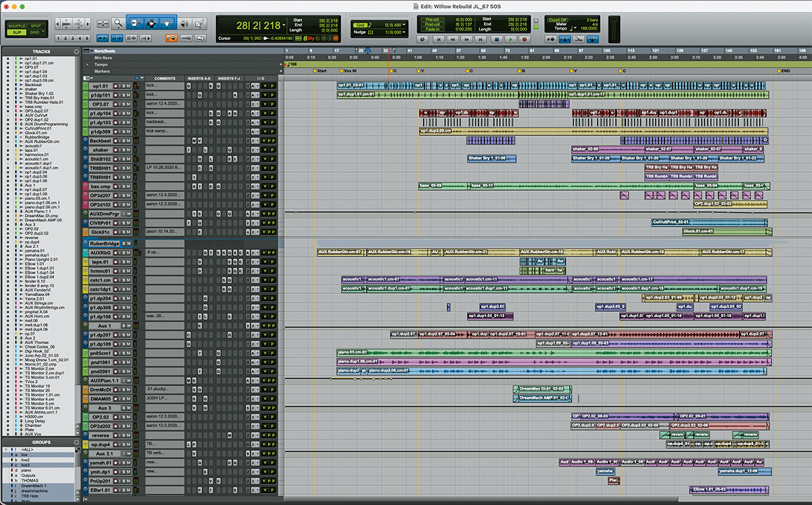Select the Grabber hand tool
This screenshot has width=812, height=505.
tap(167, 23)
